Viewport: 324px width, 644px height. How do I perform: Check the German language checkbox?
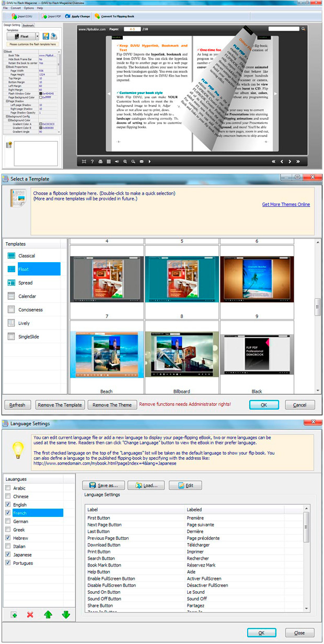pos(7,521)
